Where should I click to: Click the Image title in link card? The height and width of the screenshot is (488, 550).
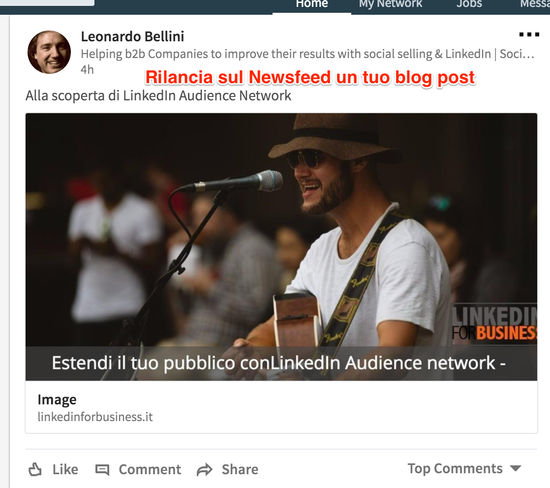click(x=57, y=400)
